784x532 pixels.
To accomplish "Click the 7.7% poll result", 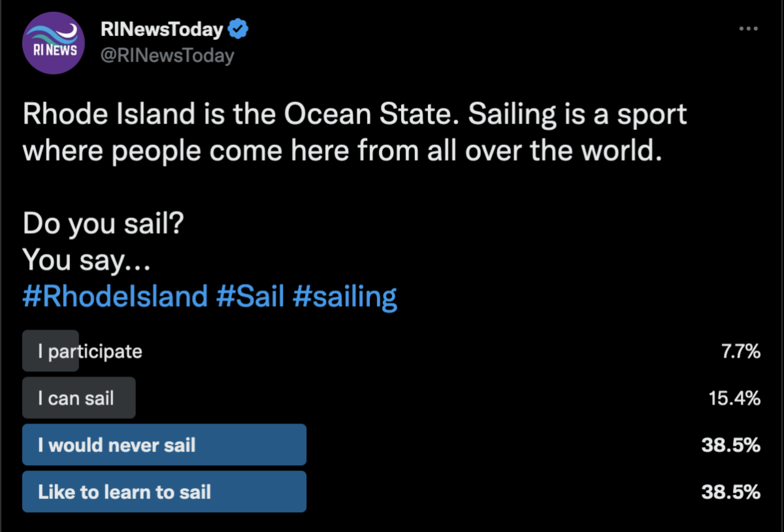I will (x=741, y=351).
